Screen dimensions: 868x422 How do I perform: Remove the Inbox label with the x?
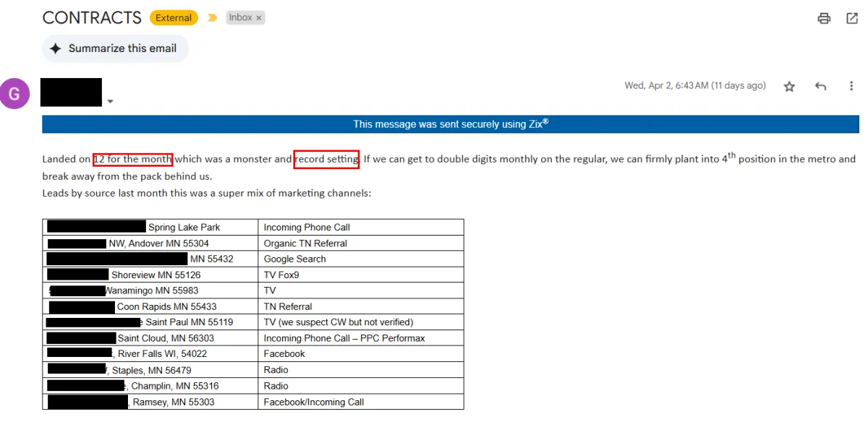click(259, 17)
